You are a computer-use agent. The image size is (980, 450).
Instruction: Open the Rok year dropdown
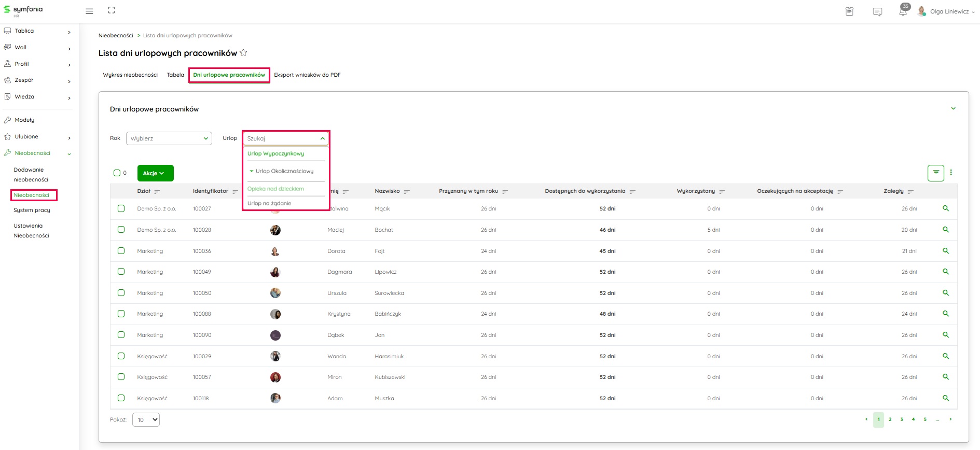coord(169,138)
